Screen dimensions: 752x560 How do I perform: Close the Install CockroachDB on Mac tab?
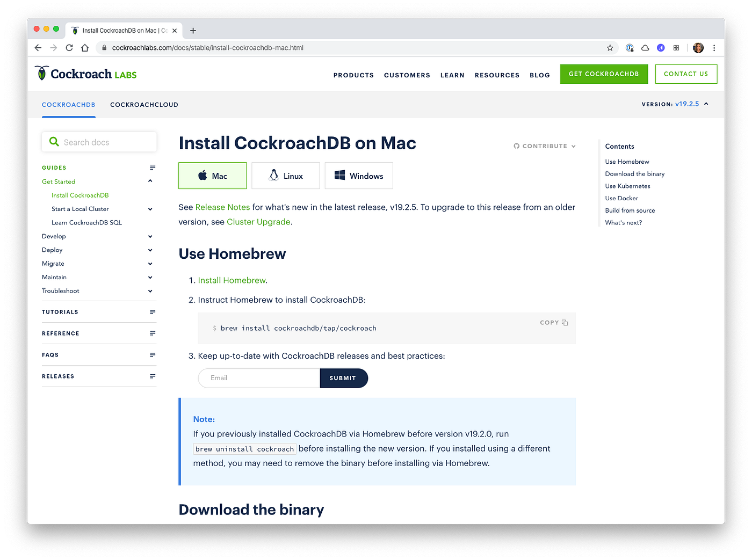pyautogui.click(x=175, y=31)
